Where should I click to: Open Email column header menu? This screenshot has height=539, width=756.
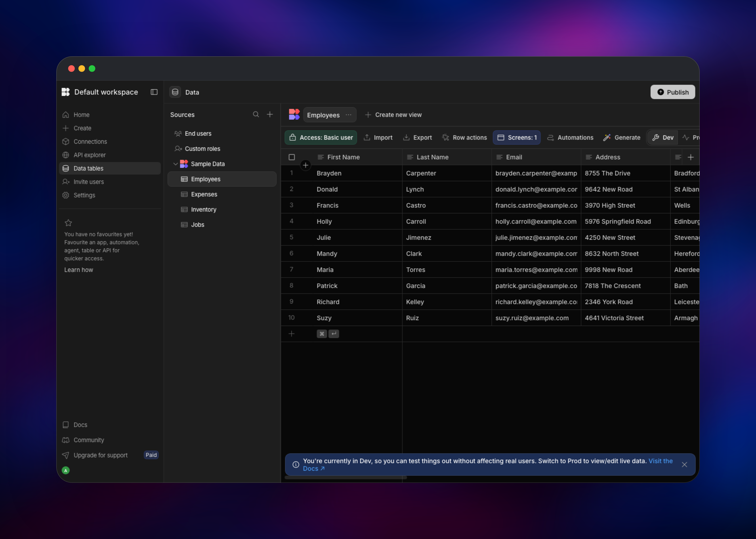(x=536, y=157)
